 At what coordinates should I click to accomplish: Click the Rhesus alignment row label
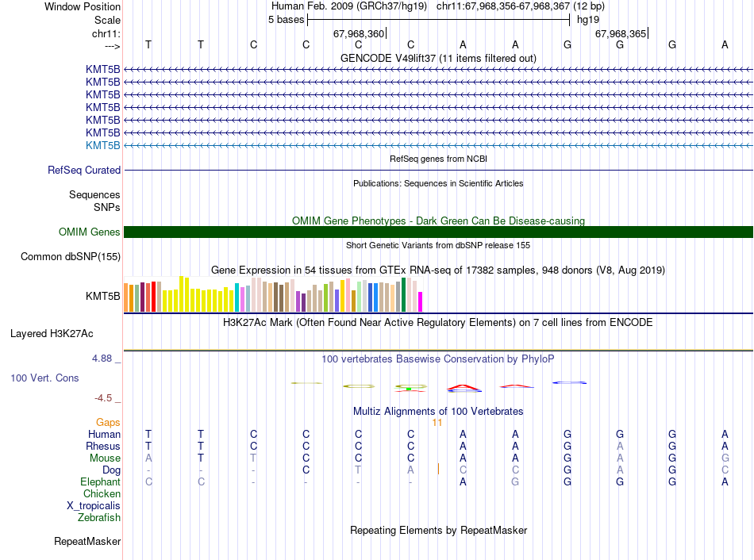tap(103, 447)
